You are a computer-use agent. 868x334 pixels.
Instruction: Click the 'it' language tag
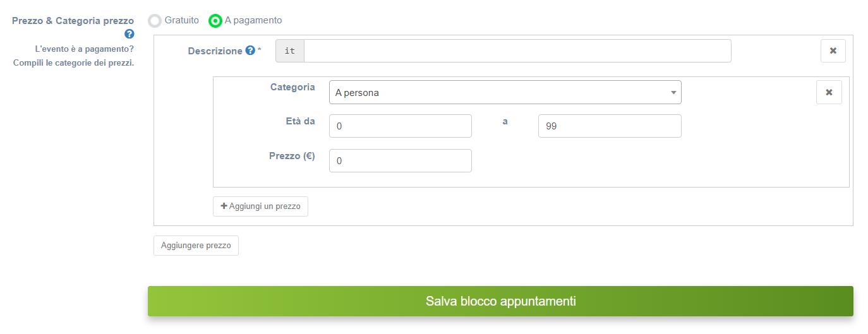click(x=290, y=51)
